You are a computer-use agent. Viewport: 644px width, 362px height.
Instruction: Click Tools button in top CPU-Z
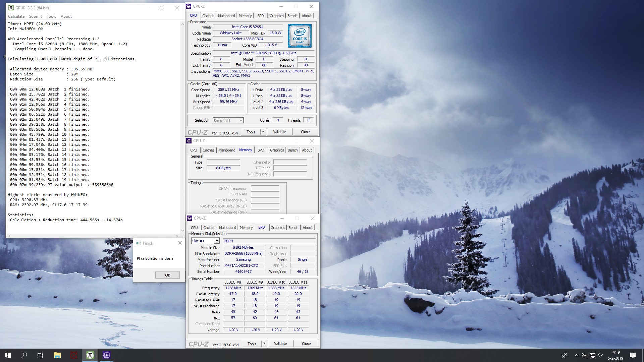click(x=251, y=132)
